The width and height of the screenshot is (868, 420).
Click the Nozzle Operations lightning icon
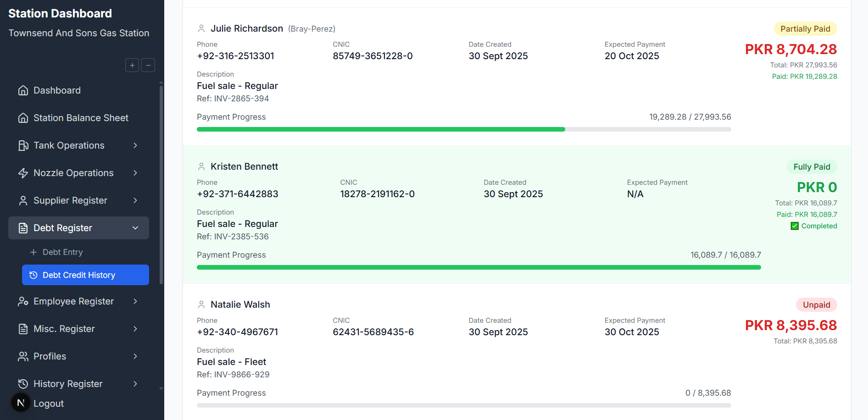tap(23, 172)
